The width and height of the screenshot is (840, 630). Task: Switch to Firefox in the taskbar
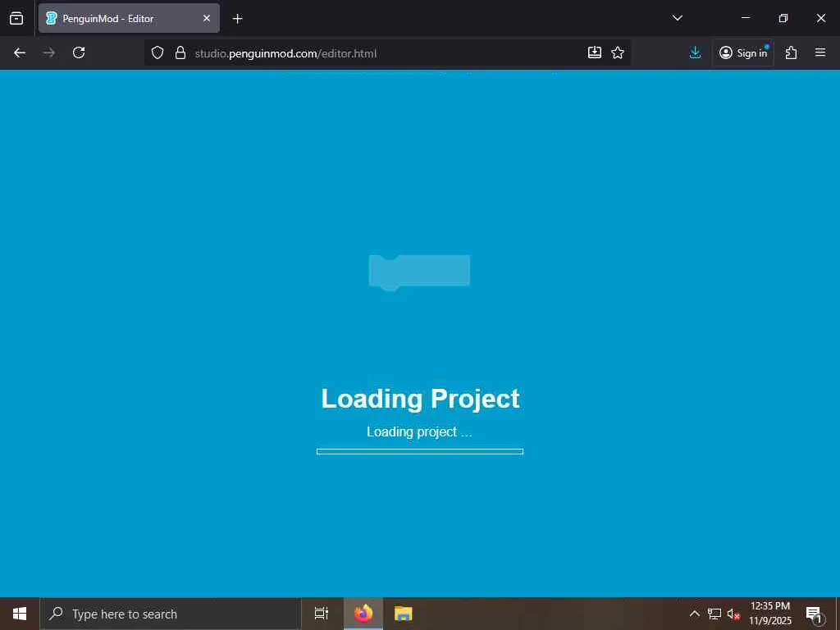click(x=363, y=614)
